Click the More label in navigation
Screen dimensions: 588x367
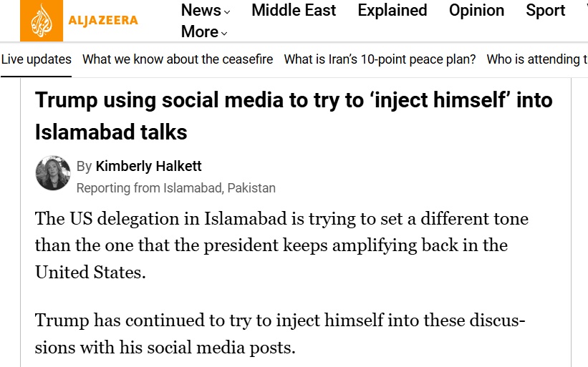(x=199, y=32)
